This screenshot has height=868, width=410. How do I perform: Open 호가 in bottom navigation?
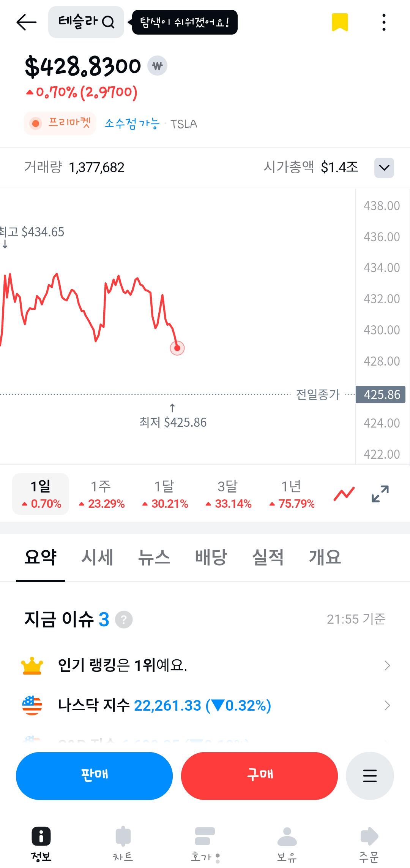click(x=205, y=843)
